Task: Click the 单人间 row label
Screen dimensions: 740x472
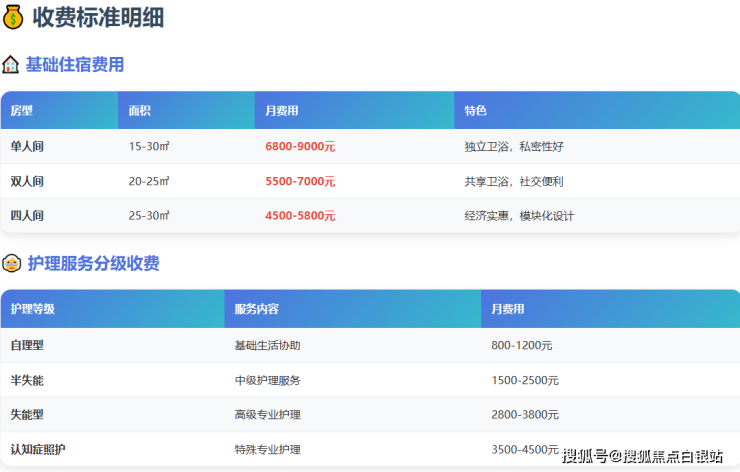Action: tap(27, 147)
